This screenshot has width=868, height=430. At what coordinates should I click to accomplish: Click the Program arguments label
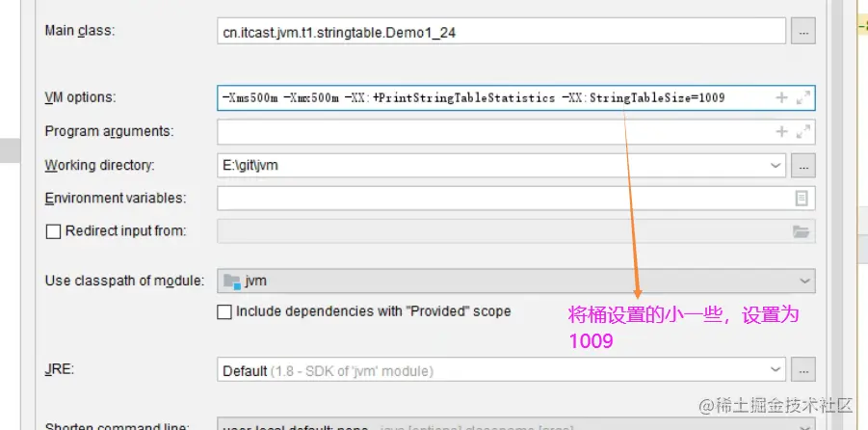tap(109, 132)
